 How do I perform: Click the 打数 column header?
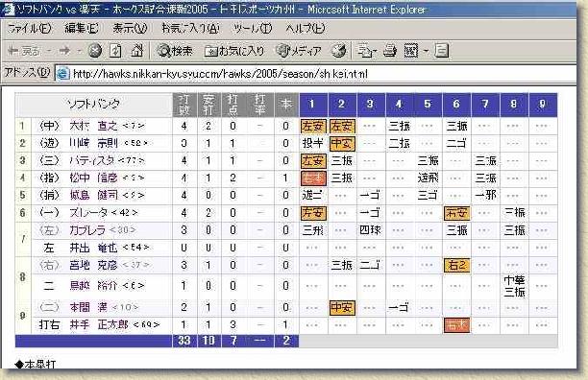click(184, 105)
